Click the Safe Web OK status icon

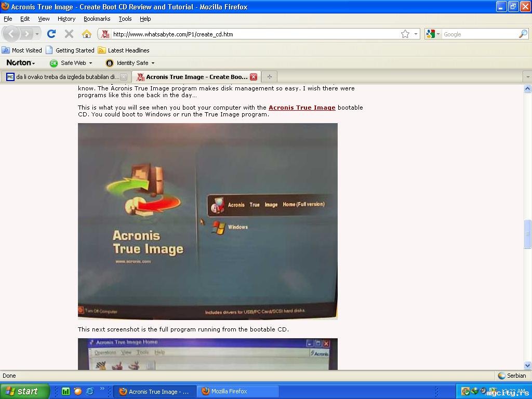pyautogui.click(x=54, y=63)
